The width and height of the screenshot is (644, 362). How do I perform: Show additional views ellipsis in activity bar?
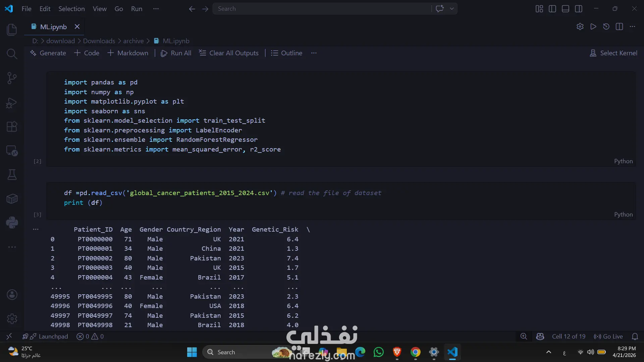point(12,247)
